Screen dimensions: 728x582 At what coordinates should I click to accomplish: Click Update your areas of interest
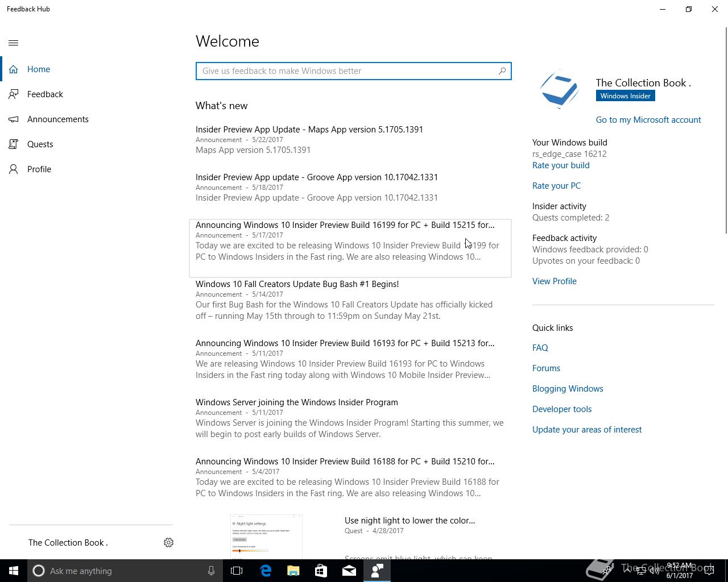pyautogui.click(x=587, y=430)
